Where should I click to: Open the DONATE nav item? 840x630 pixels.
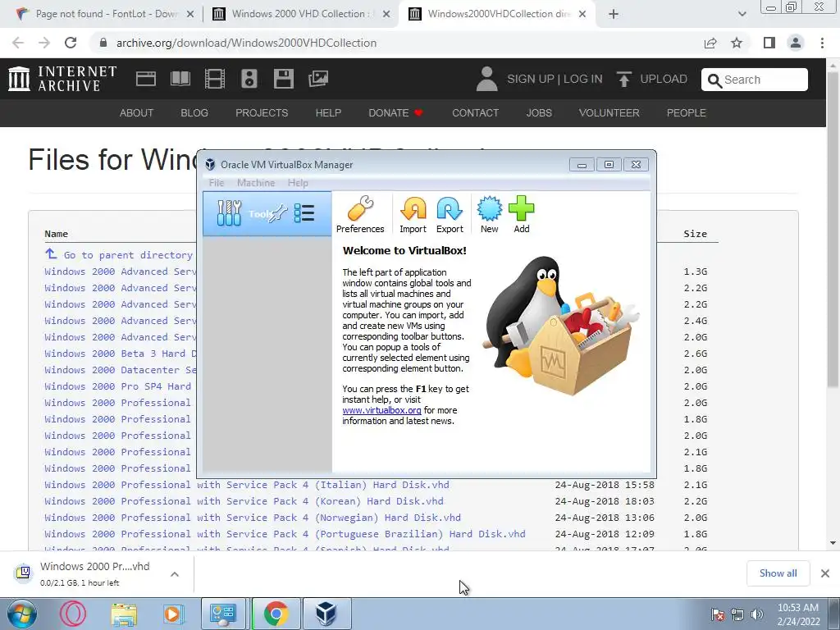point(395,113)
